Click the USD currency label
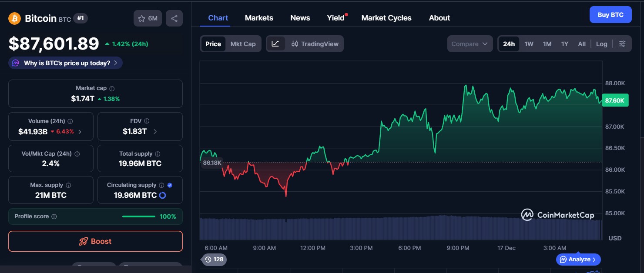 pyautogui.click(x=615, y=238)
